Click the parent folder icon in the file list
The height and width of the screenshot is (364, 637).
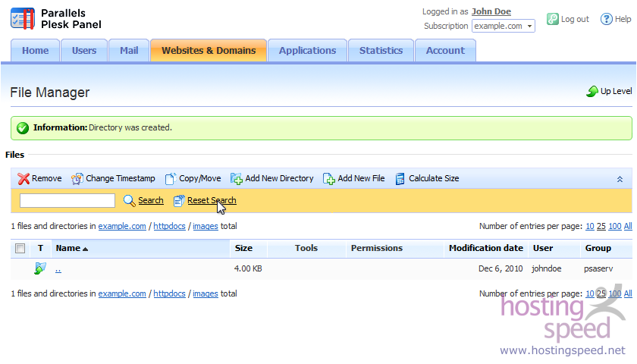[x=39, y=268]
